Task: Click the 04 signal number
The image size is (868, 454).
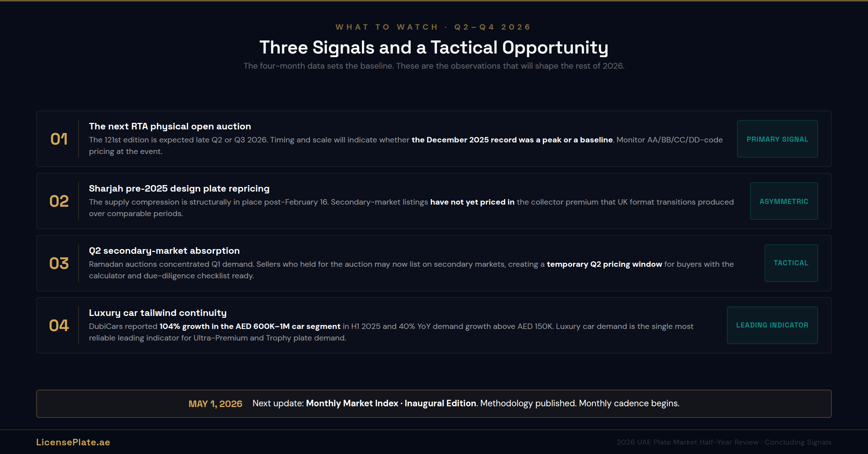Action: click(59, 326)
